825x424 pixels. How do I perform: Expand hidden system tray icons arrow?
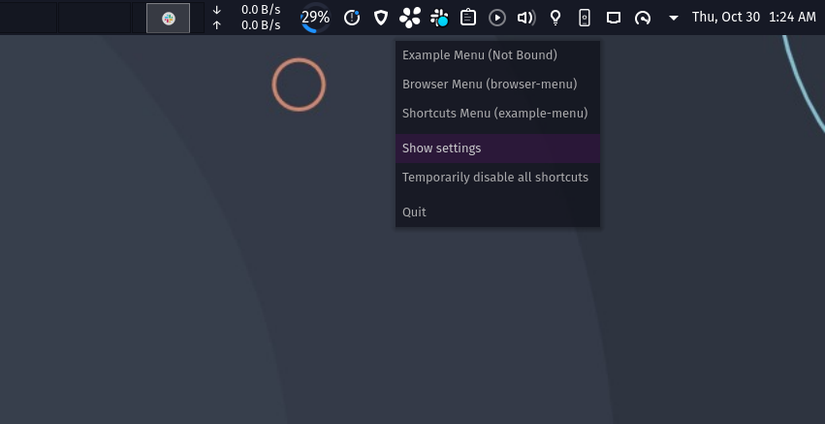673,18
